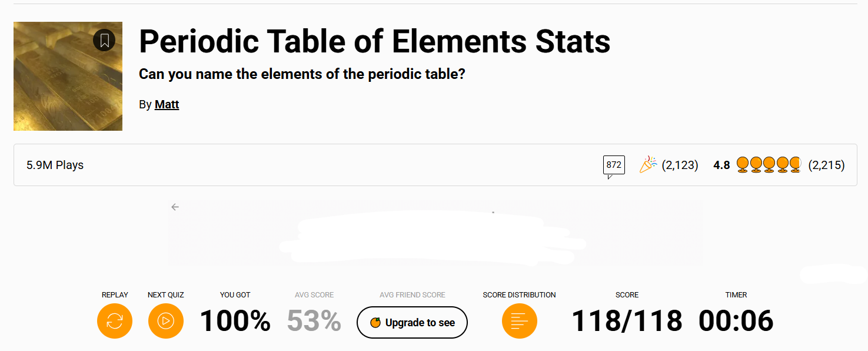Choose the fourth rating star
Viewport: 868px width, 351px height.
click(x=783, y=165)
